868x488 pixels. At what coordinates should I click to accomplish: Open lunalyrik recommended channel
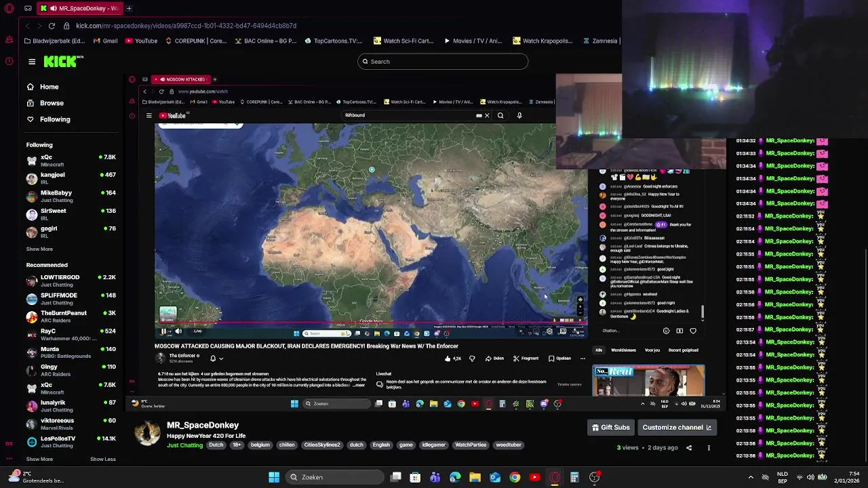point(71,406)
